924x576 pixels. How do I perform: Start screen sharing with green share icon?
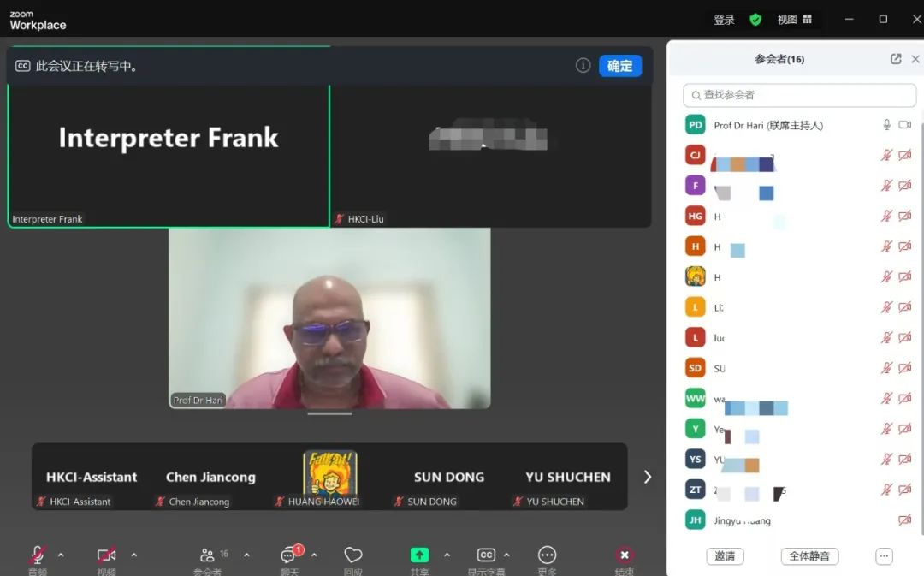[x=419, y=555]
